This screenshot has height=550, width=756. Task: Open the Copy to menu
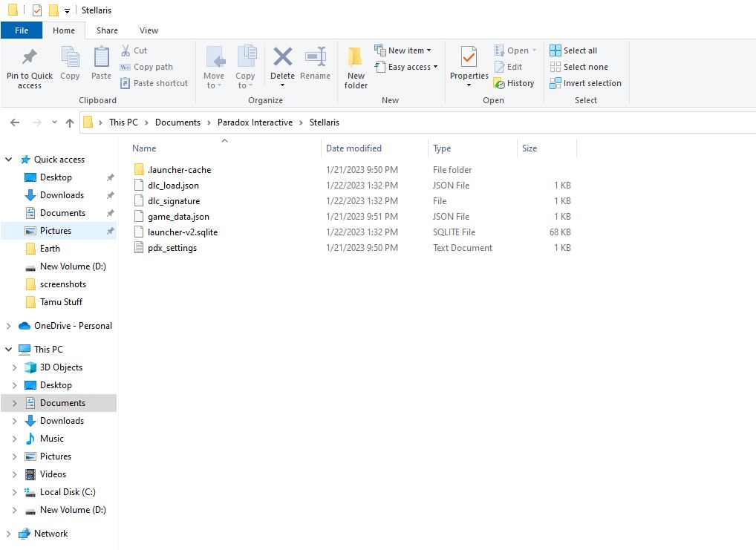245,68
